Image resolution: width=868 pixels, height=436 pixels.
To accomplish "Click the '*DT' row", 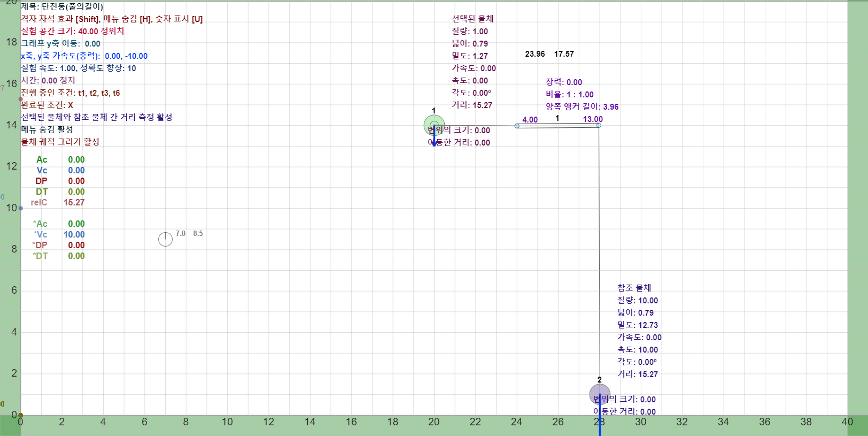I will (x=59, y=256).
